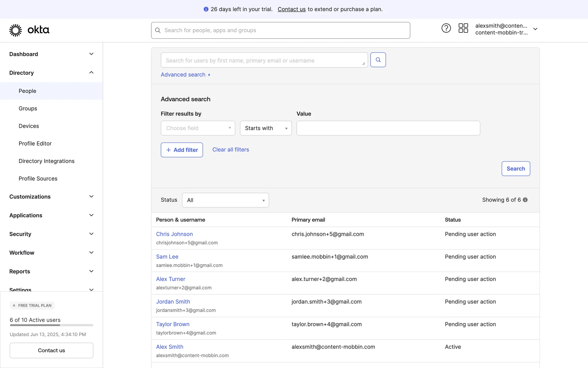Open the Starts with operator dropdown
The image size is (588, 368).
click(266, 128)
